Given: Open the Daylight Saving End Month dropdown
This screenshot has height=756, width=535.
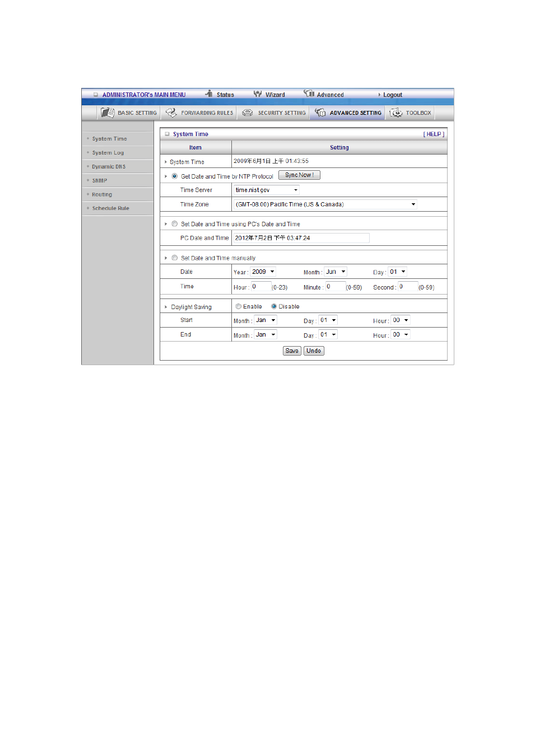Looking at the screenshot, I should 266,335.
